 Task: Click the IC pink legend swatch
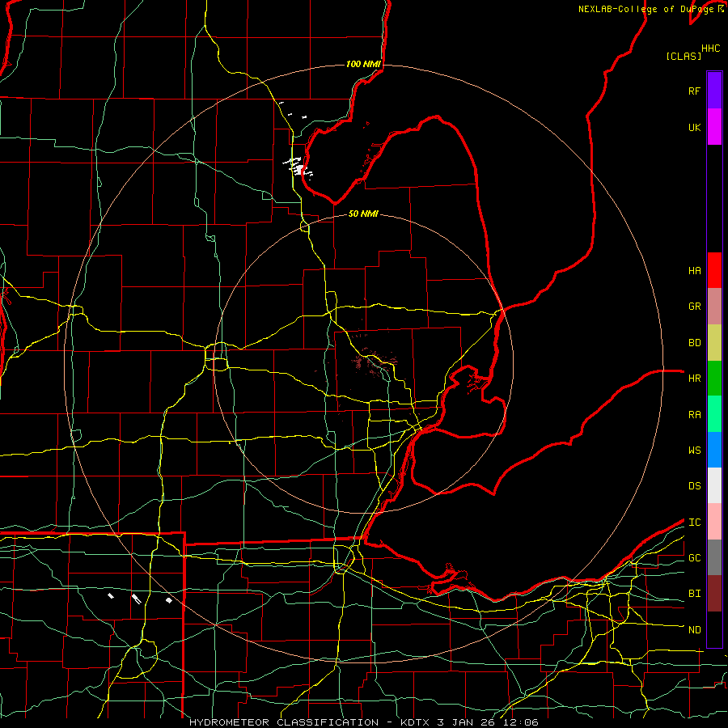[x=714, y=522]
